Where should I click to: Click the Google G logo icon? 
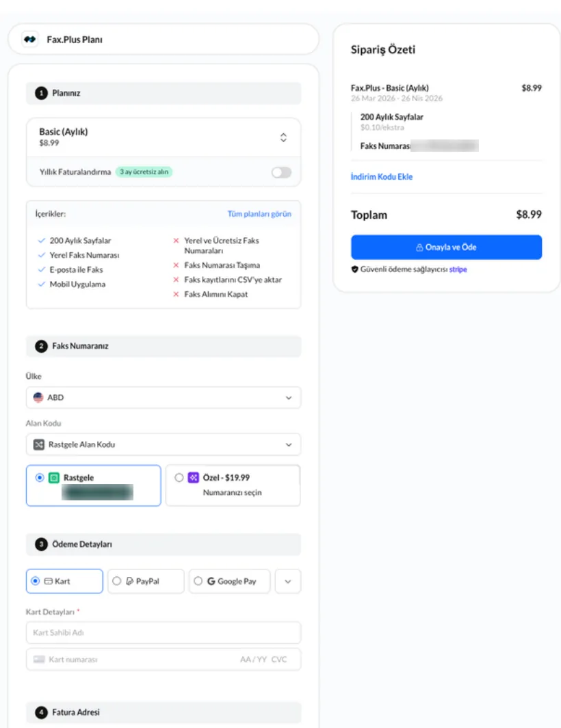[x=211, y=581]
